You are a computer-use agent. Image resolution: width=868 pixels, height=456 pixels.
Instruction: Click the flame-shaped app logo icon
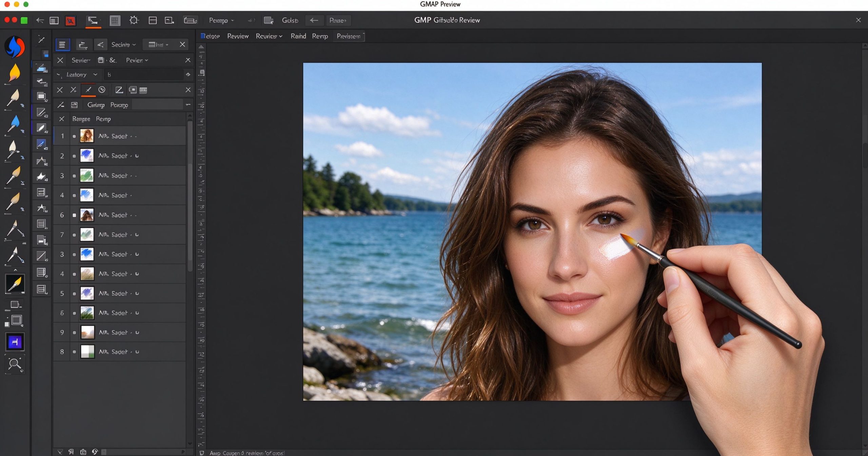(x=15, y=47)
